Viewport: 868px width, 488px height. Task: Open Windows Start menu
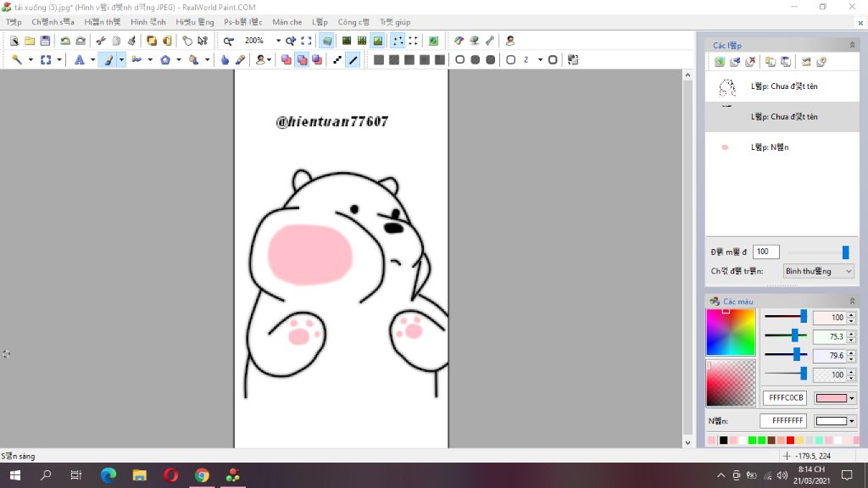(15, 475)
